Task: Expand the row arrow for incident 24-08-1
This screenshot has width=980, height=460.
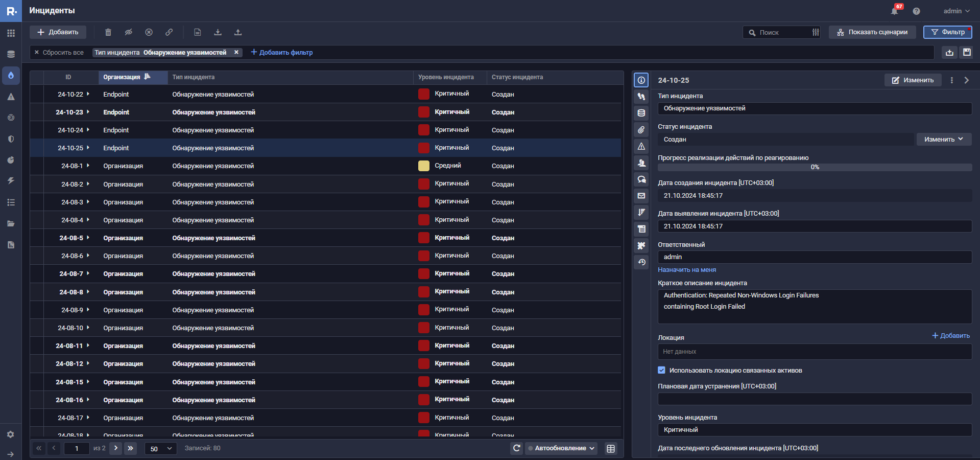Action: point(88,166)
